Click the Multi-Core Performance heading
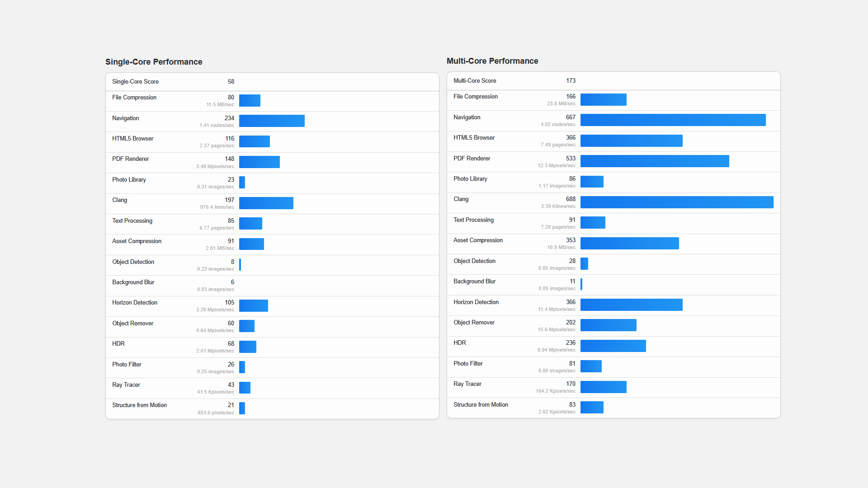The width and height of the screenshot is (868, 488). coord(492,61)
